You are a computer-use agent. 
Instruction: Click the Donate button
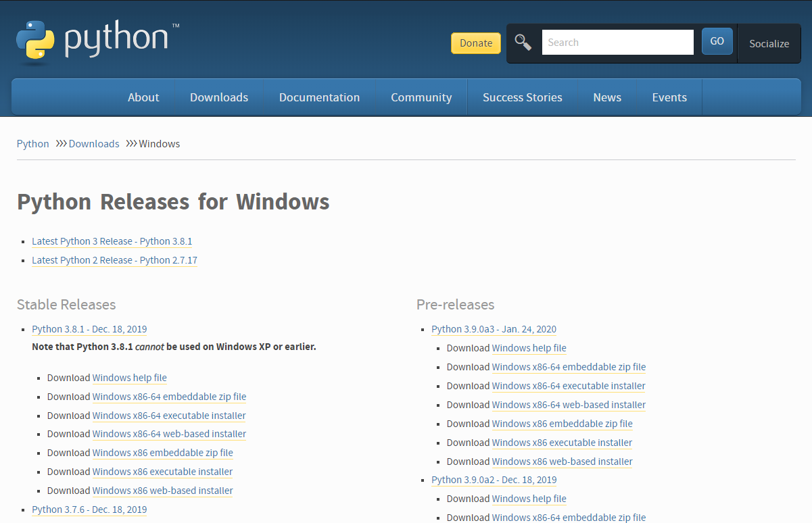476,43
